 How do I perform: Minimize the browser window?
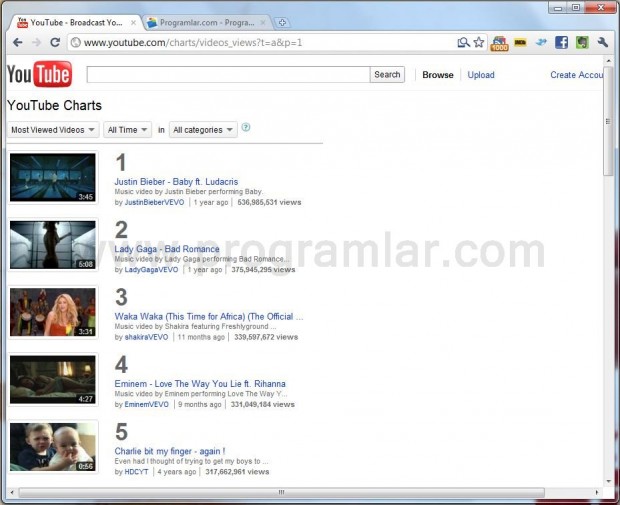pyautogui.click(x=558, y=8)
